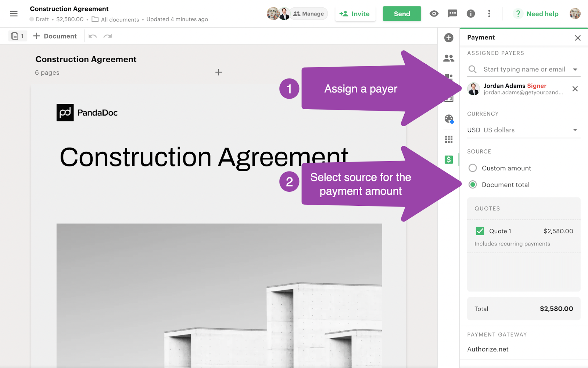Viewport: 588px width, 368px height.
Task: Click the Quote 1 $2,580.00 amount
Action: point(558,231)
